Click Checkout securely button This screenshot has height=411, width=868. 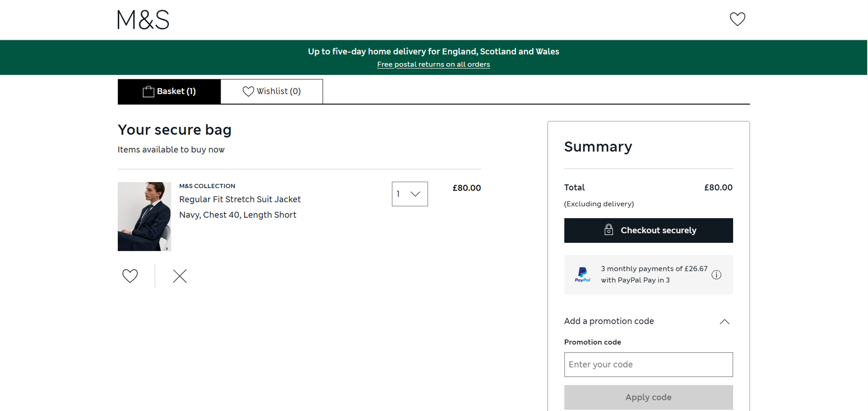pos(648,230)
